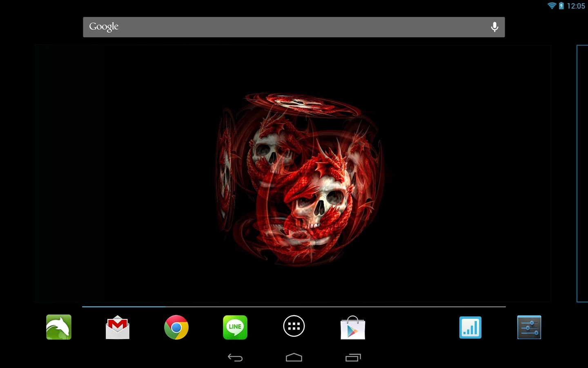Viewport: 588px width, 368px height.
Task: Open the settings sliders shortcut
Action: (529, 327)
